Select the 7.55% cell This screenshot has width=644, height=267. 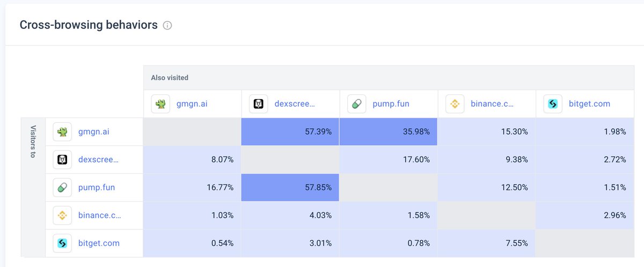click(487, 243)
